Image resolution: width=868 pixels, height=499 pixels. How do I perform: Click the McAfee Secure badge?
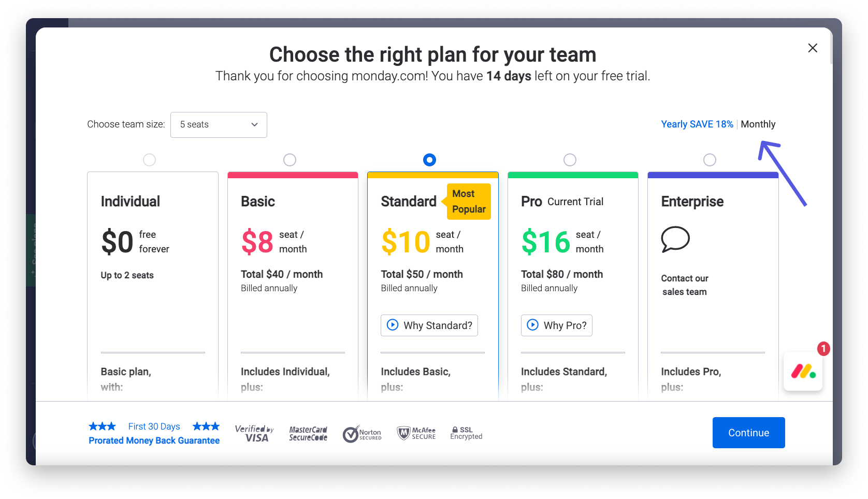coord(416,433)
